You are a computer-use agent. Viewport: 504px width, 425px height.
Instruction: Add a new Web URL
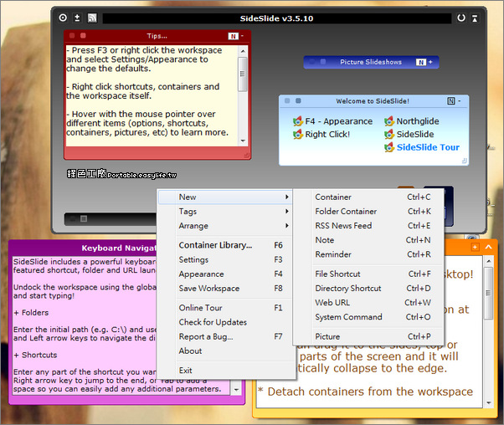(x=368, y=303)
